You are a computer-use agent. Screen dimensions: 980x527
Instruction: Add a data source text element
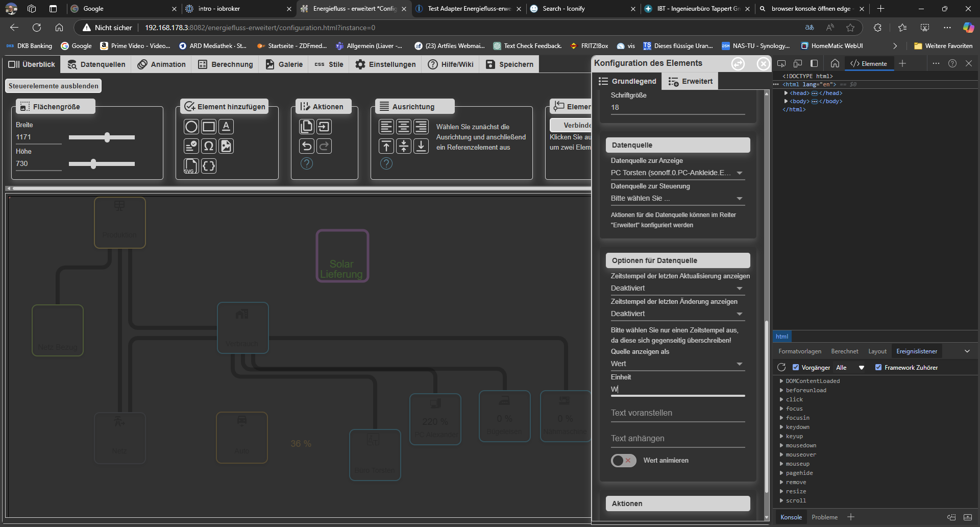(x=191, y=146)
